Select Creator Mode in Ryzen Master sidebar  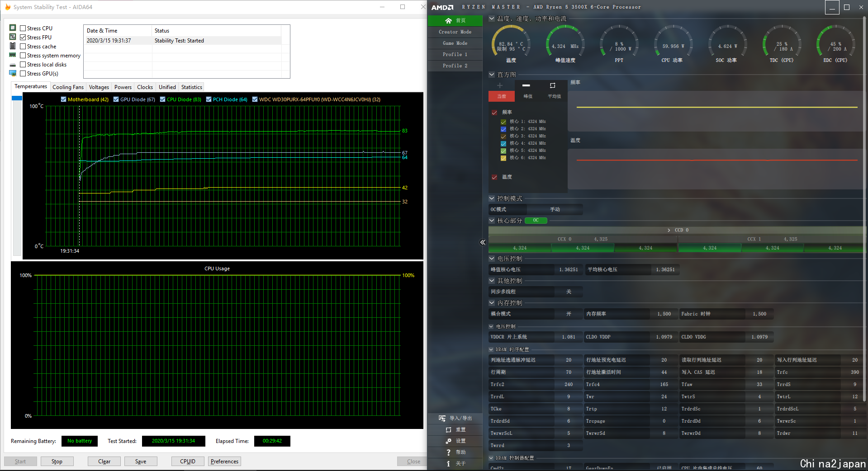click(x=455, y=32)
